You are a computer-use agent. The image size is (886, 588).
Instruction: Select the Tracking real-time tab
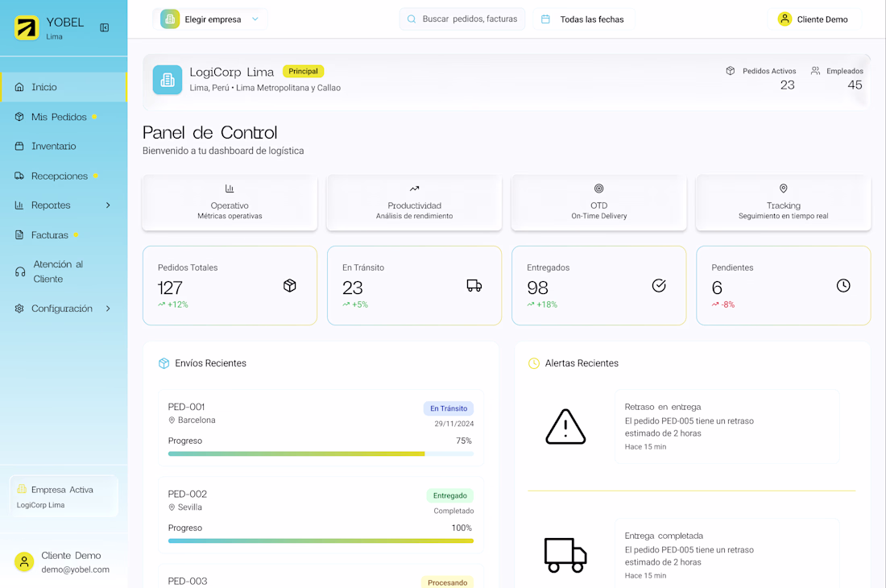(x=783, y=203)
